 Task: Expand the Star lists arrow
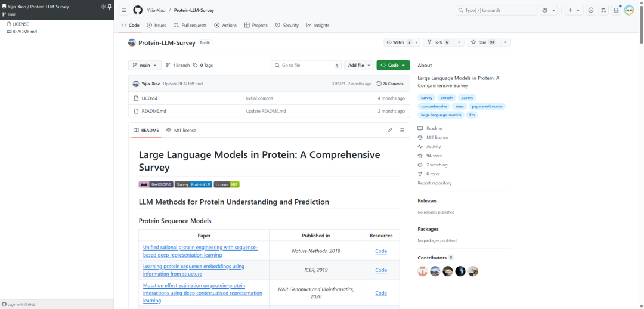505,42
